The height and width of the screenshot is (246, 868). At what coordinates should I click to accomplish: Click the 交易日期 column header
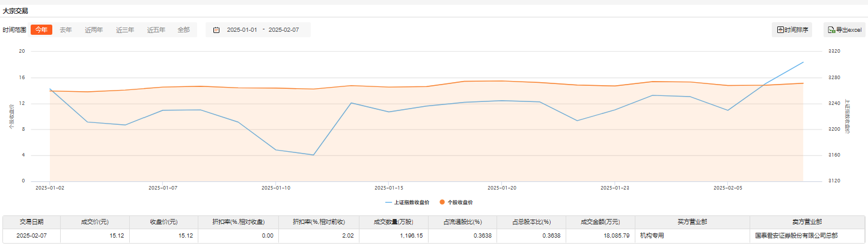tap(31, 221)
